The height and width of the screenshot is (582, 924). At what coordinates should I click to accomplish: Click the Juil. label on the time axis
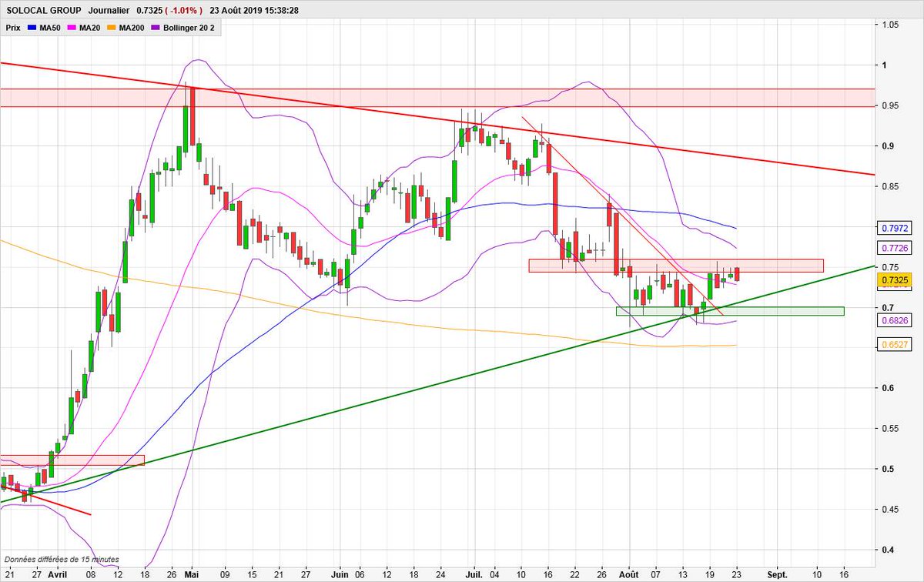click(474, 574)
